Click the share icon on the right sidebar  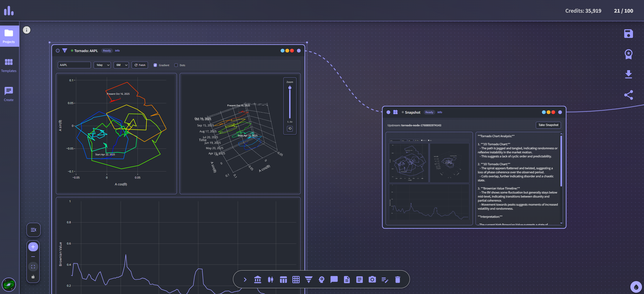tap(628, 95)
